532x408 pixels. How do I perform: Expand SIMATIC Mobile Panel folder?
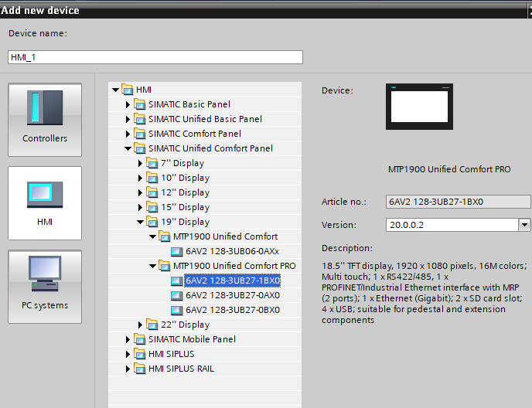point(128,339)
